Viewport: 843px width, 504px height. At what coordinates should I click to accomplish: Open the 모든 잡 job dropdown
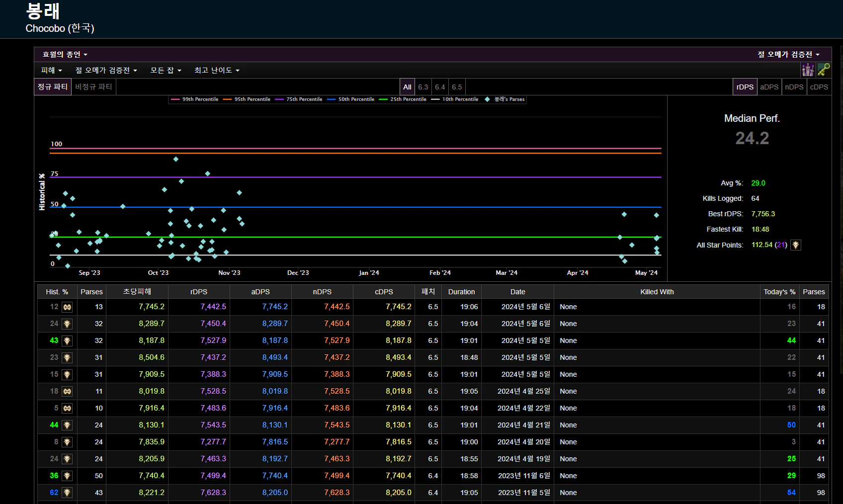(166, 71)
